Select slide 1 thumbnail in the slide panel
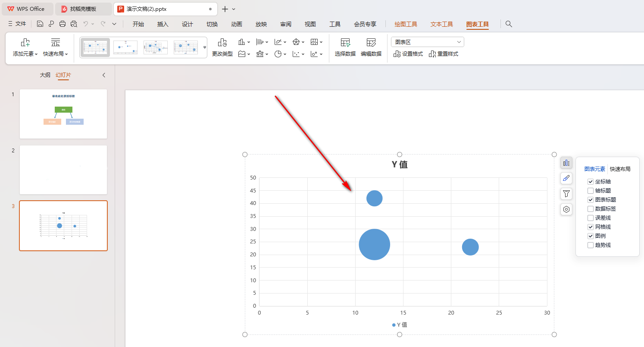This screenshot has height=347, width=644. point(63,114)
